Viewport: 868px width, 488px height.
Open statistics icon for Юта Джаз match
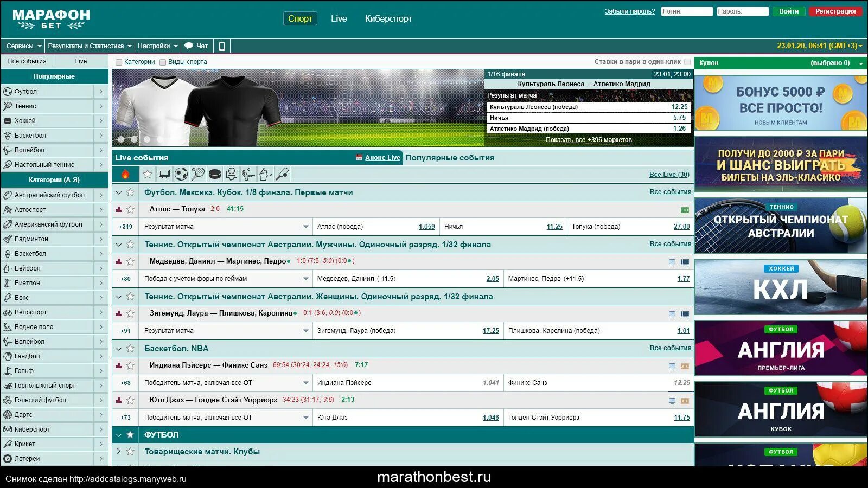[x=119, y=400]
